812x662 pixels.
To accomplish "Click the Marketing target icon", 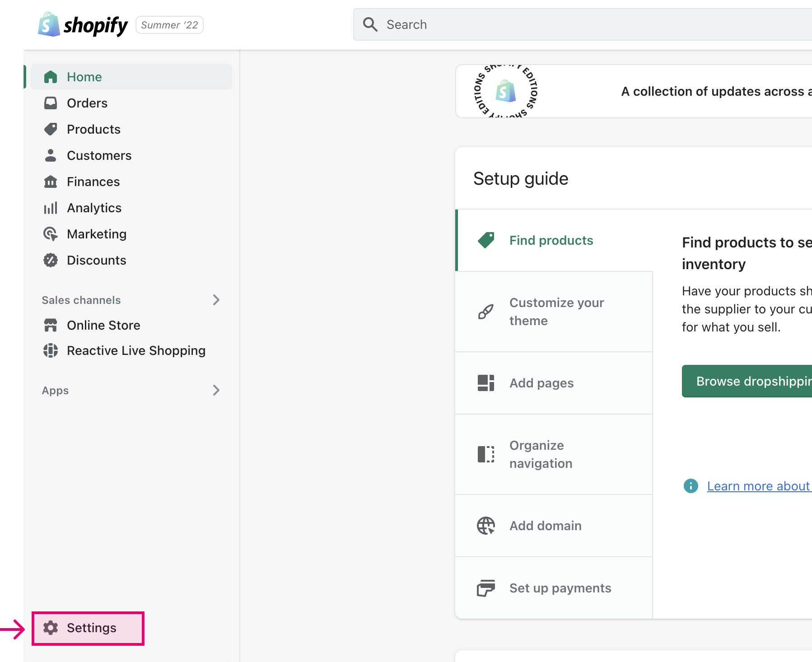I will (x=51, y=234).
